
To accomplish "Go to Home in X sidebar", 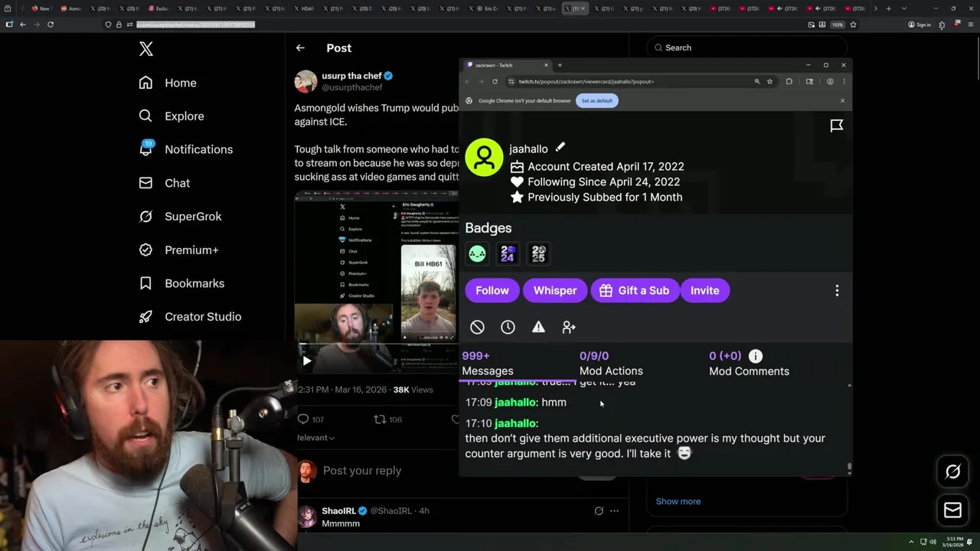I will tap(168, 83).
